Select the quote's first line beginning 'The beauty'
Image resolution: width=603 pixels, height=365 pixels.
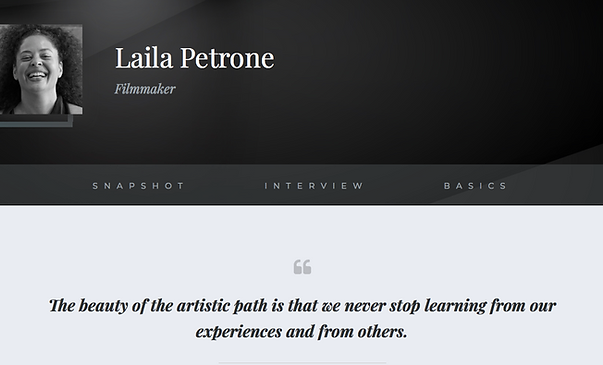pyautogui.click(x=302, y=306)
